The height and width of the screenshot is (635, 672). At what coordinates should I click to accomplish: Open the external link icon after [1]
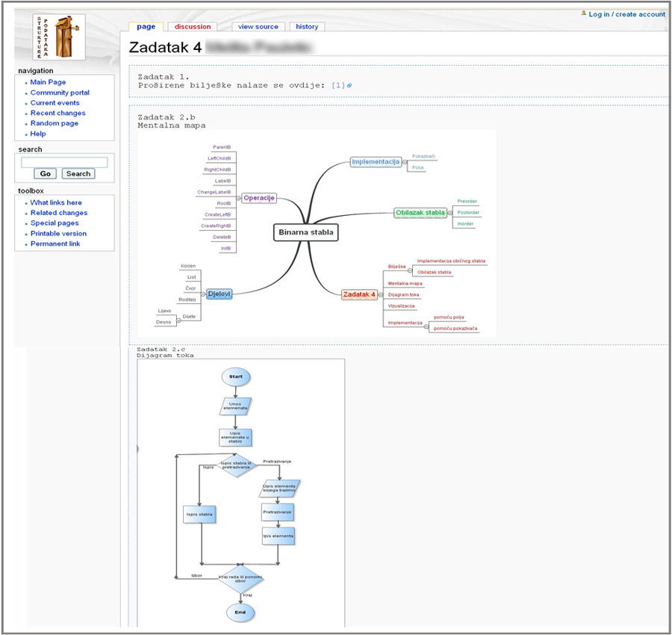click(349, 86)
